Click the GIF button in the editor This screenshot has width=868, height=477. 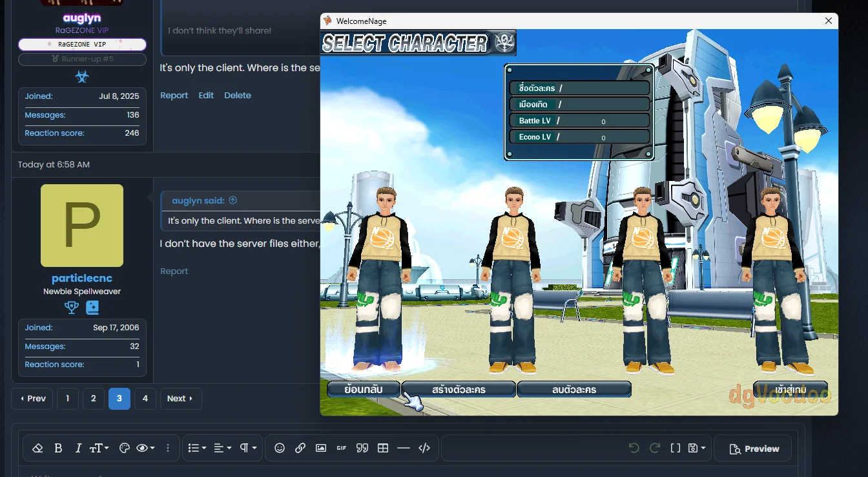342,448
